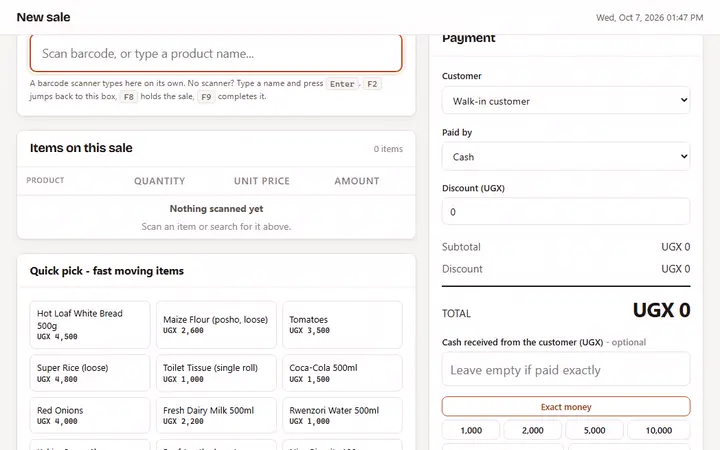Add Toilet Tissue (single roll) to sale
720x450 pixels.
[x=216, y=373]
